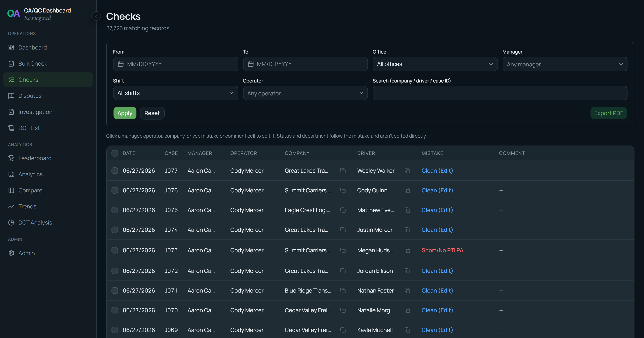This screenshot has width=644, height=338.
Task: Select the checkbox for case J072
Action: pyautogui.click(x=115, y=271)
